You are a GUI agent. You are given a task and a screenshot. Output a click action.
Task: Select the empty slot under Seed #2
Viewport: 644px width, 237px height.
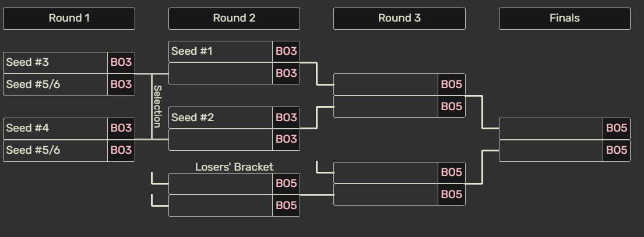click(x=220, y=139)
